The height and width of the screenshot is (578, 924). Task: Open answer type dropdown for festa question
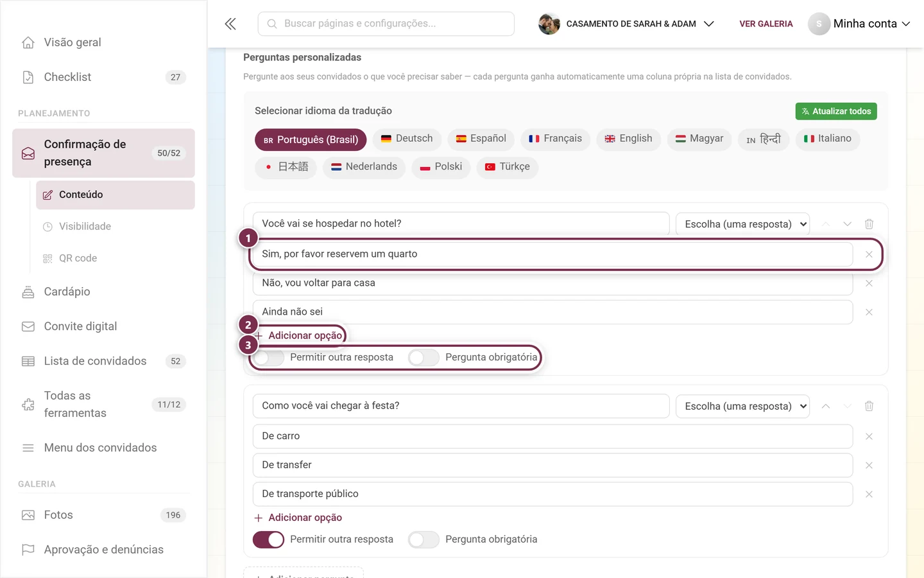(742, 406)
